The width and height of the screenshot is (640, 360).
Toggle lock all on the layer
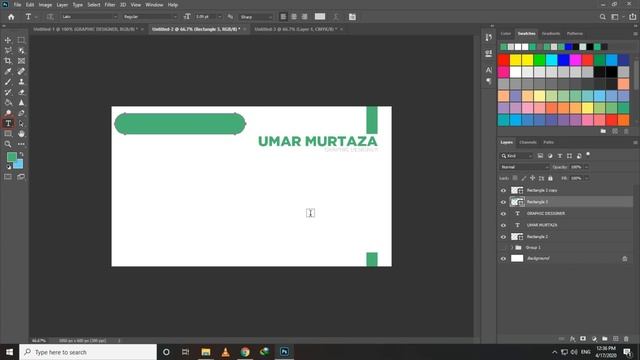550,178
